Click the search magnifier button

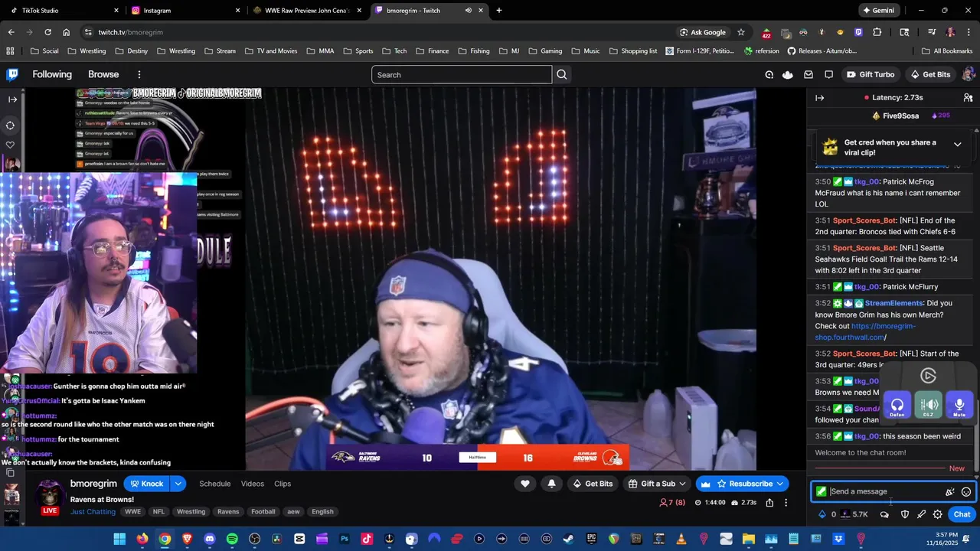click(x=562, y=74)
